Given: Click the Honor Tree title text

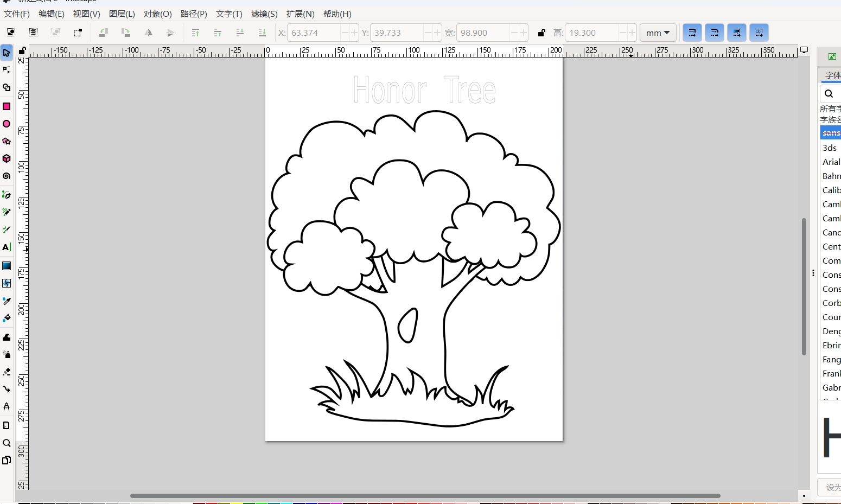Looking at the screenshot, I should pyautogui.click(x=424, y=90).
